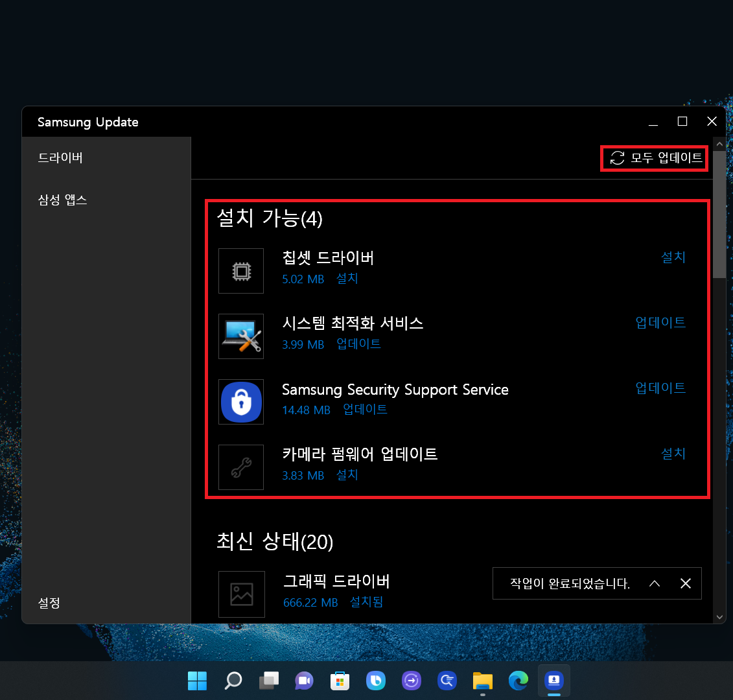
Task: Click the scrollbar up arrow
Action: coord(719,144)
